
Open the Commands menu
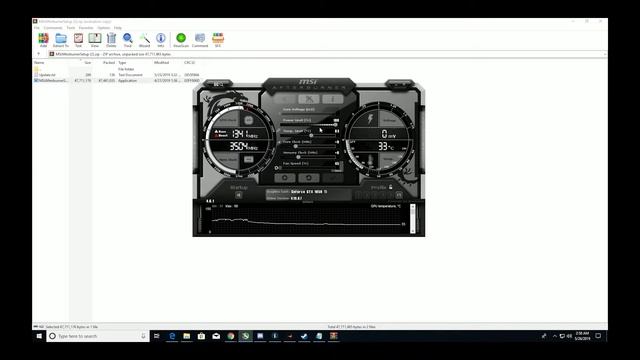(53, 28)
